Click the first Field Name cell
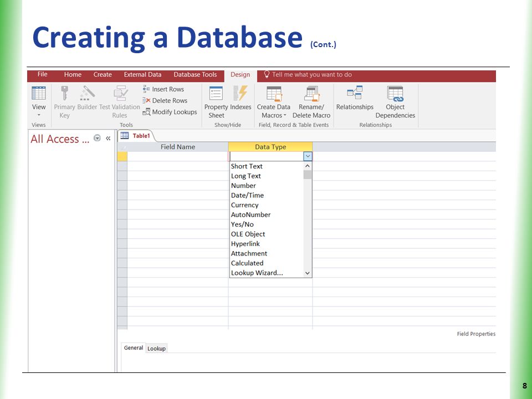Screen dimensions: 532x399 pyautogui.click(x=178, y=156)
